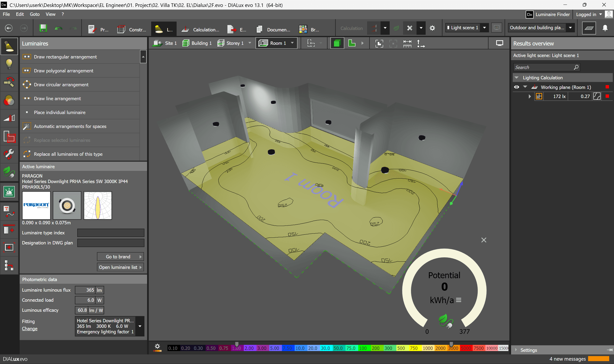This screenshot has width=614, height=364.
Task: Click Replace all luminaires of this type
Action: tap(80, 154)
